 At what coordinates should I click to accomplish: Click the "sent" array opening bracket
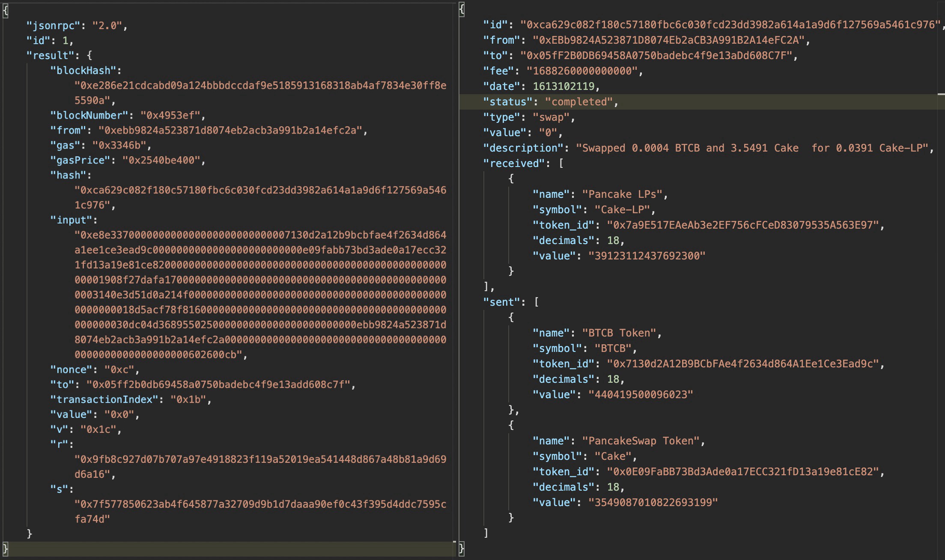pyautogui.click(x=536, y=302)
